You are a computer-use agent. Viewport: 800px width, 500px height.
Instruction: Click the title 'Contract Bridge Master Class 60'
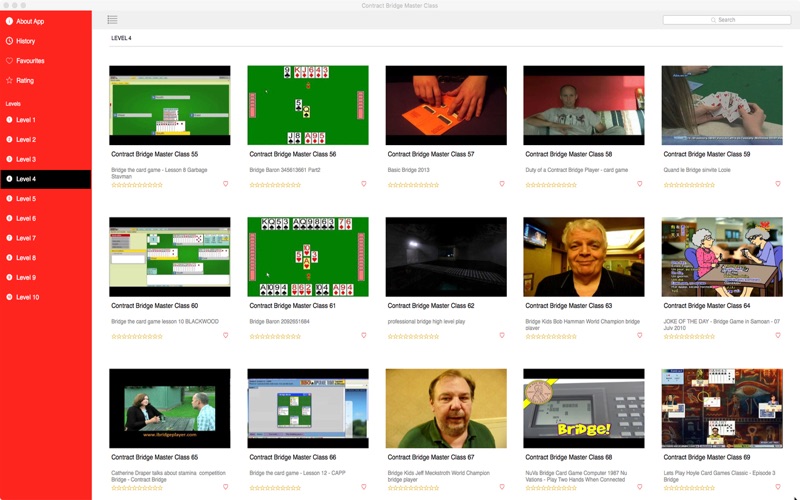(155, 306)
